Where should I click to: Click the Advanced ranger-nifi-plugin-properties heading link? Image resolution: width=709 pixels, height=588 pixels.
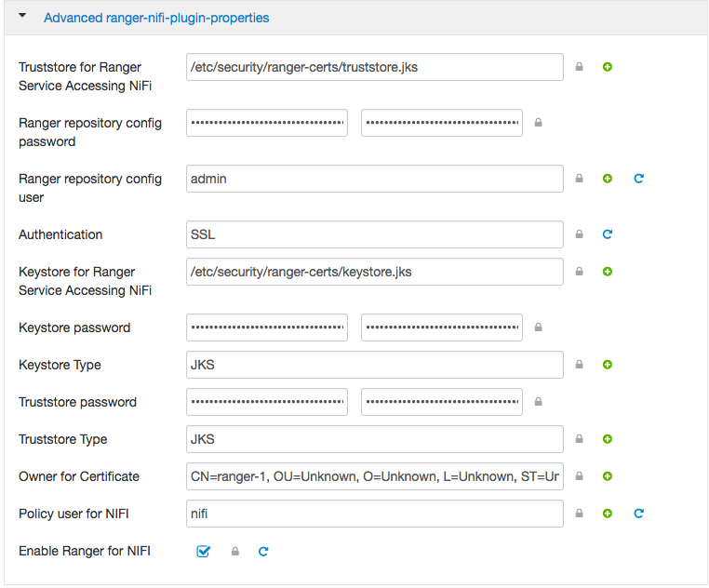[156, 18]
